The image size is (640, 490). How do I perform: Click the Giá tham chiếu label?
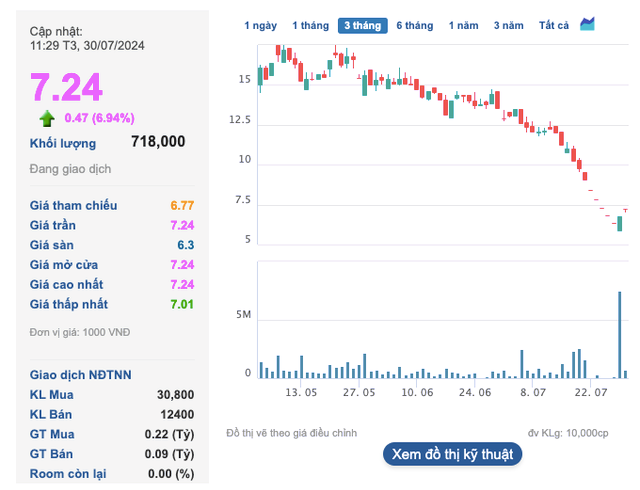pos(73,205)
